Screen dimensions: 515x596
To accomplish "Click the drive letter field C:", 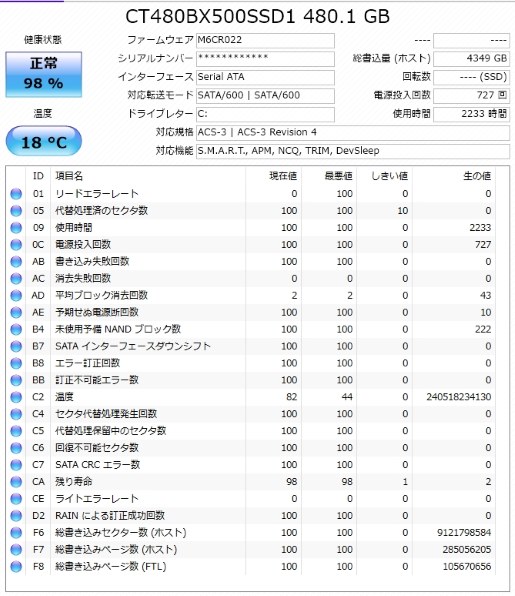I will tap(265, 114).
